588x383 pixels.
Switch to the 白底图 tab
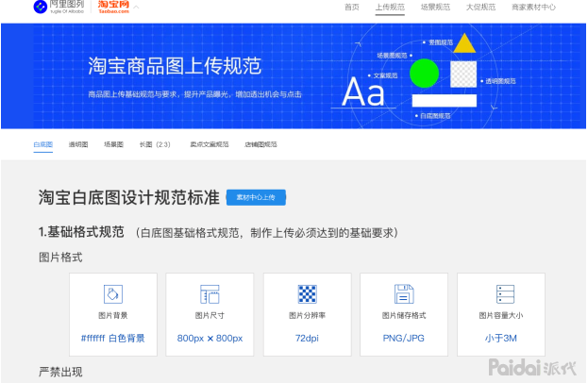click(x=43, y=144)
